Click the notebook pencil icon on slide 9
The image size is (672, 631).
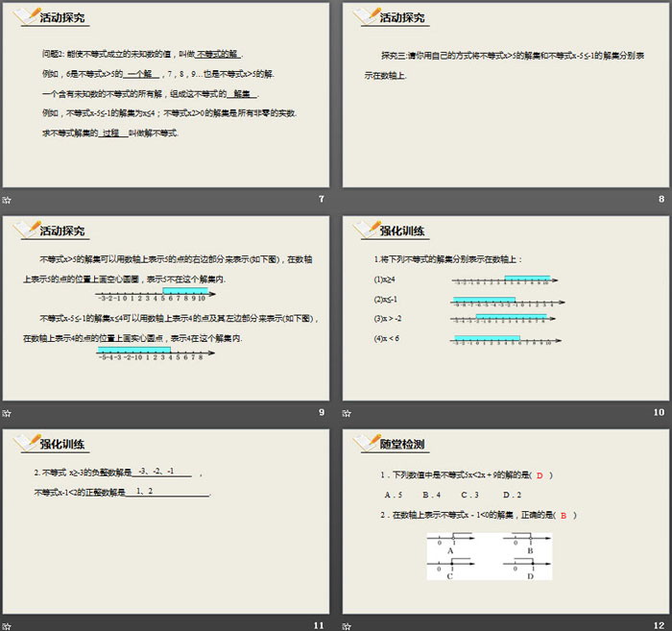click(27, 230)
